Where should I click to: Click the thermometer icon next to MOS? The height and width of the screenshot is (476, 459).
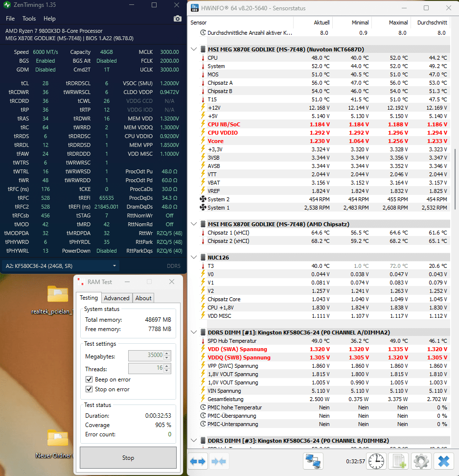(x=203, y=74)
